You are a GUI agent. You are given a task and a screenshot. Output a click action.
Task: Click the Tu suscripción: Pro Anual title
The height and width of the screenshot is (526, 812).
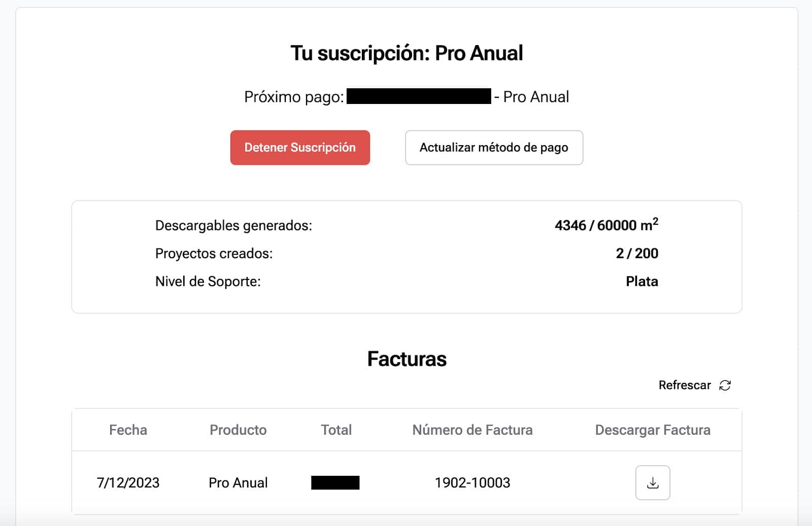(x=407, y=53)
